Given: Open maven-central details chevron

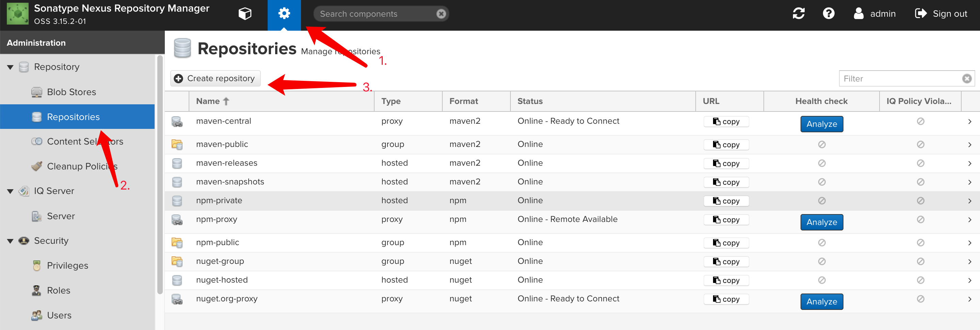Looking at the screenshot, I should 970,122.
